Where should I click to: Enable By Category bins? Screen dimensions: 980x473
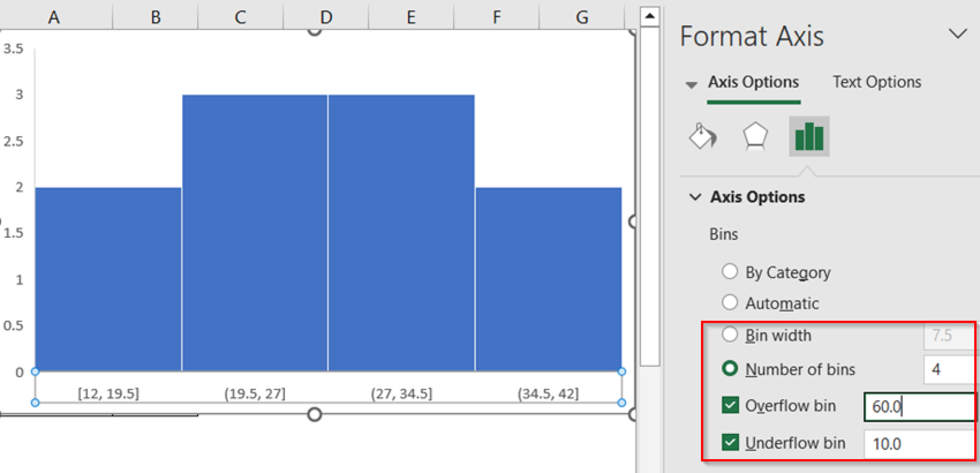(730, 271)
